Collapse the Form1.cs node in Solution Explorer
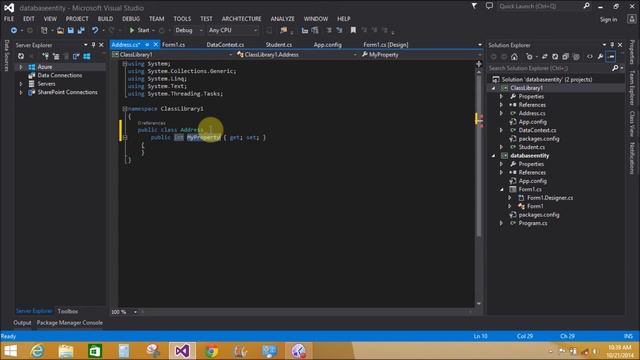The image size is (640, 360). coord(502,189)
